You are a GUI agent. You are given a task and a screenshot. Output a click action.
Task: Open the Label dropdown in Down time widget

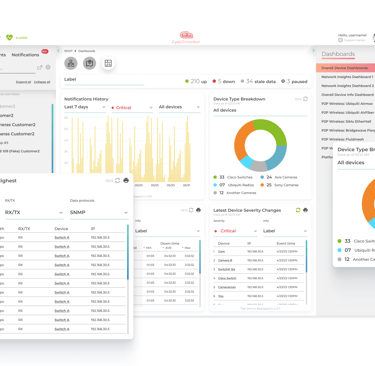tap(168, 231)
